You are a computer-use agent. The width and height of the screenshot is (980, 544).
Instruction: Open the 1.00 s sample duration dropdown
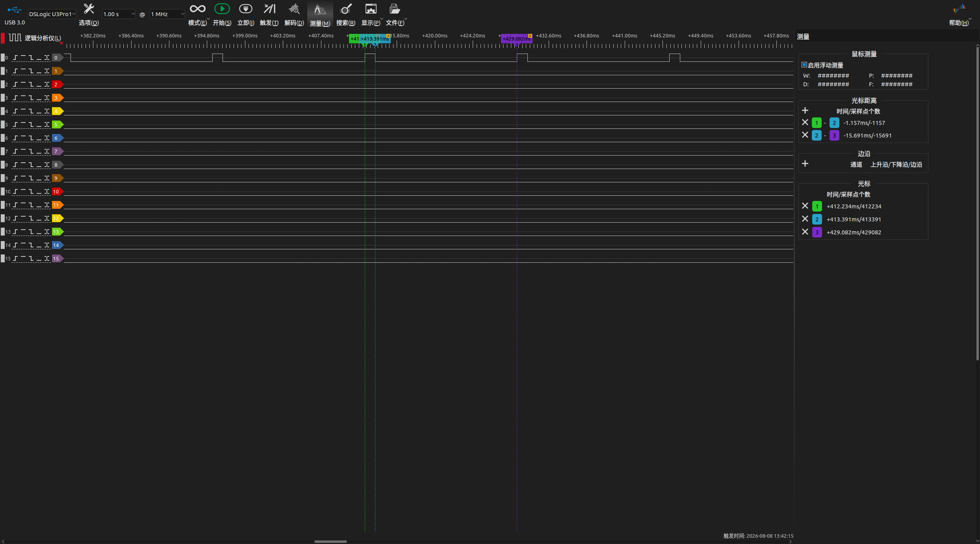point(119,14)
